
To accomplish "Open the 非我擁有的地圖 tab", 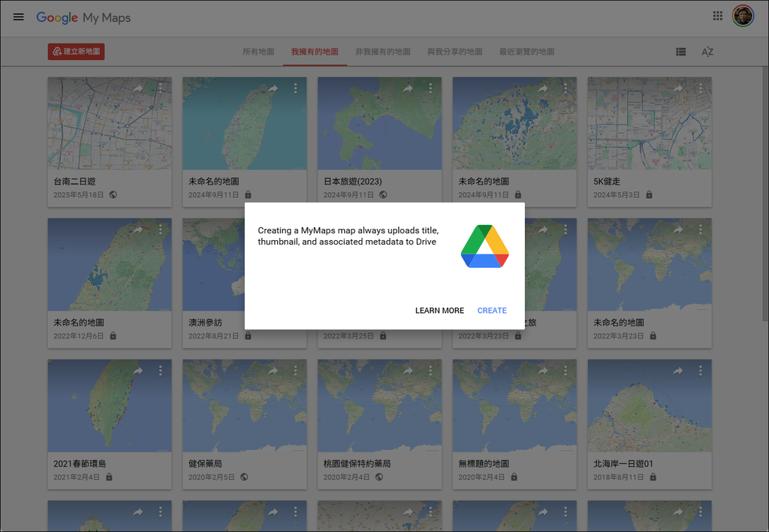I will 382,52.
